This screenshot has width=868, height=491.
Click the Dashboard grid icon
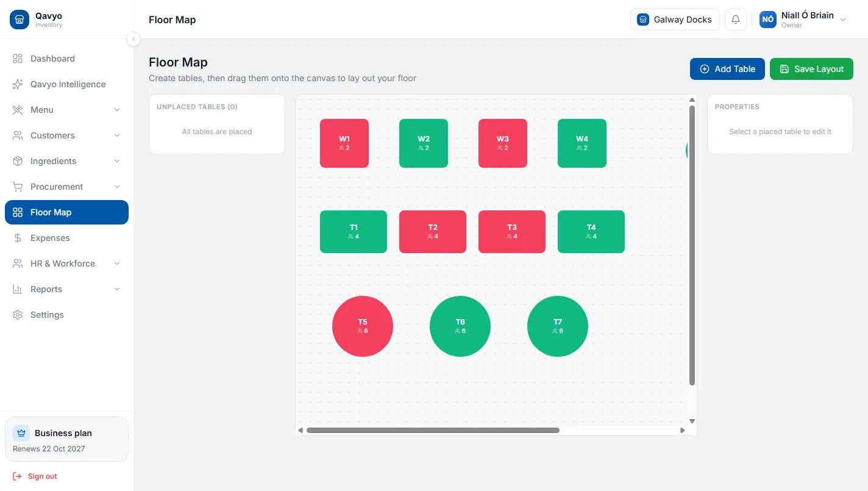(x=18, y=59)
